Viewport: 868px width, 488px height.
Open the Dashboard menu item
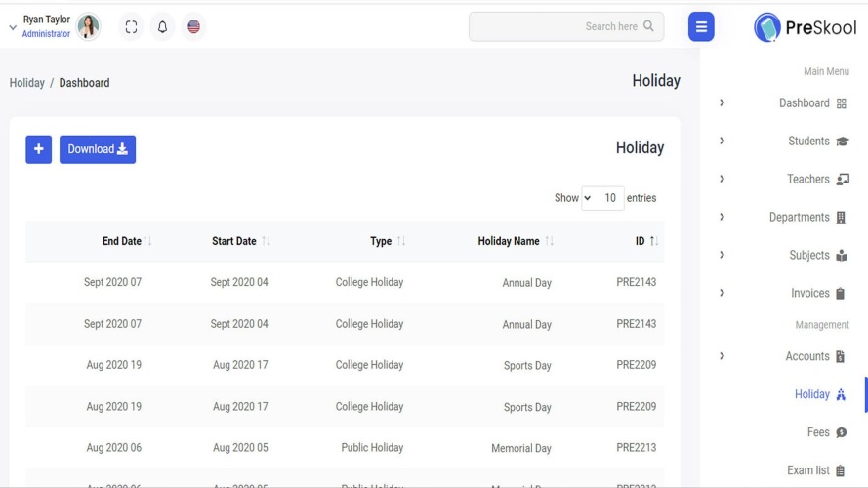click(x=805, y=102)
